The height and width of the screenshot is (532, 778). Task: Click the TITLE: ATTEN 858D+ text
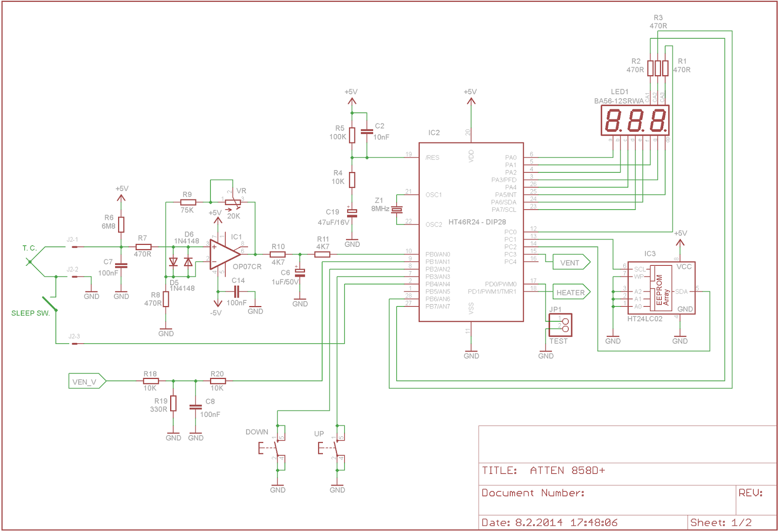[543, 470]
